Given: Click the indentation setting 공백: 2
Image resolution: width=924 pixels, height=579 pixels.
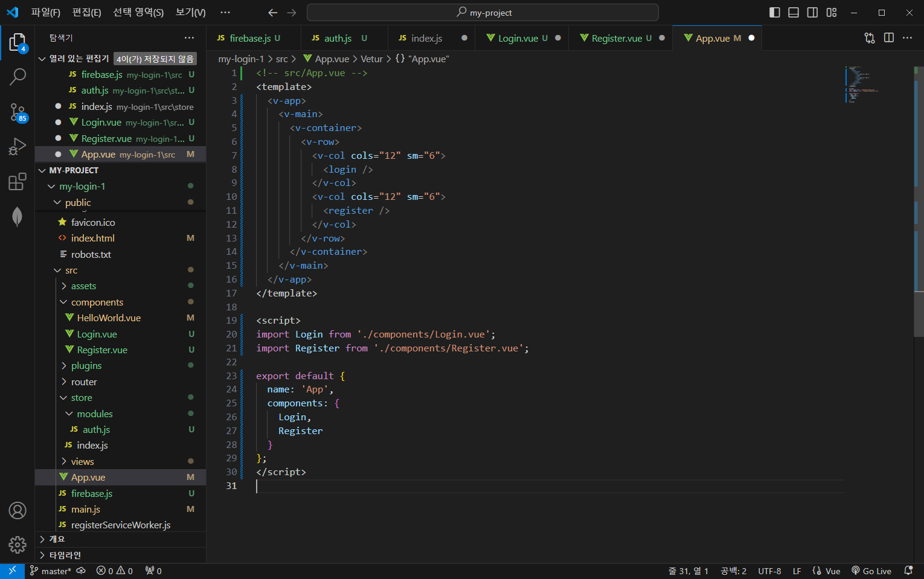Looking at the screenshot, I should tap(733, 571).
